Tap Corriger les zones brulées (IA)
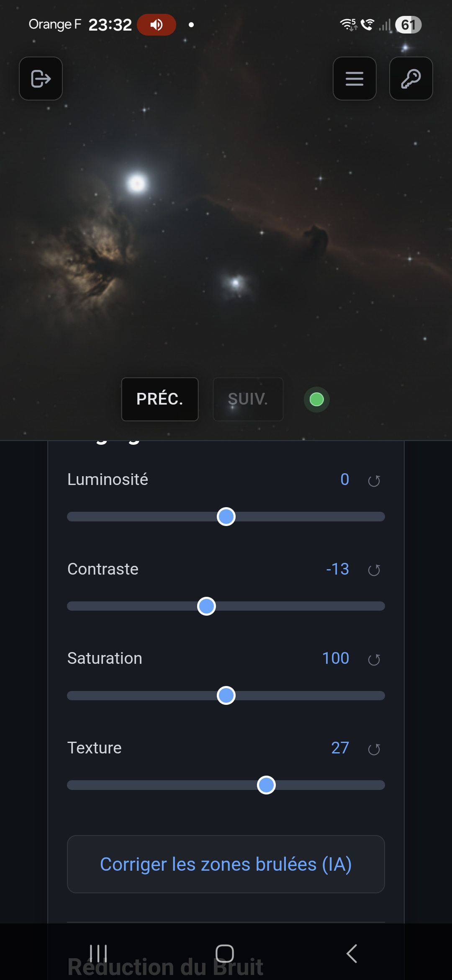Viewport: 452px width, 980px height. (x=226, y=864)
